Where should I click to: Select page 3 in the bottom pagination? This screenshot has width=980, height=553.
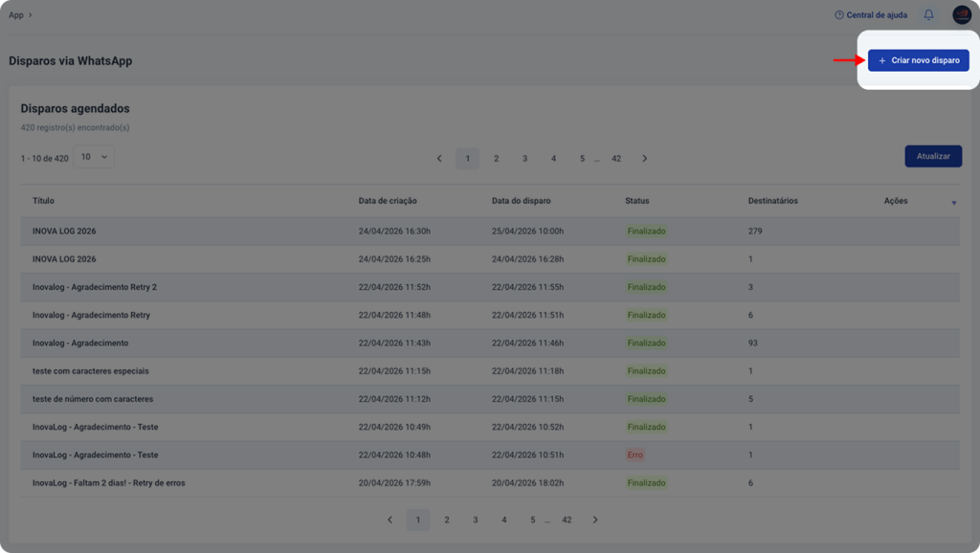pos(475,520)
